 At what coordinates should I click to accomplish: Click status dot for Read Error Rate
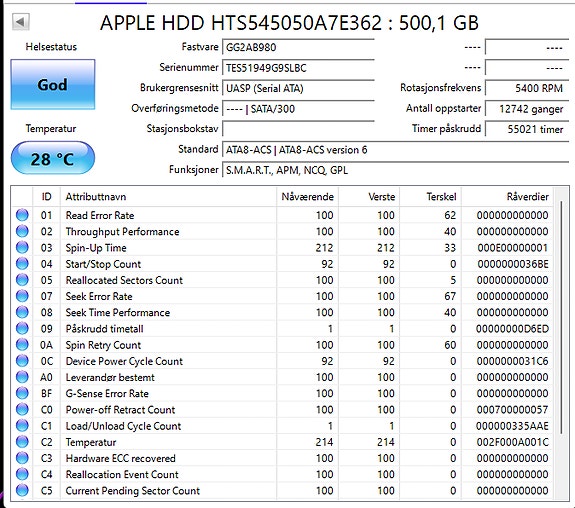click(x=22, y=215)
